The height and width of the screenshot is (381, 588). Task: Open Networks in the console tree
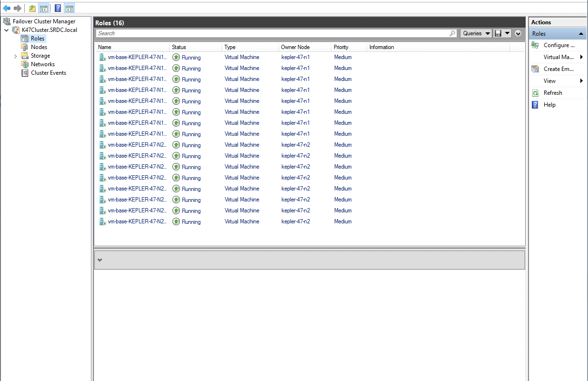tap(43, 64)
